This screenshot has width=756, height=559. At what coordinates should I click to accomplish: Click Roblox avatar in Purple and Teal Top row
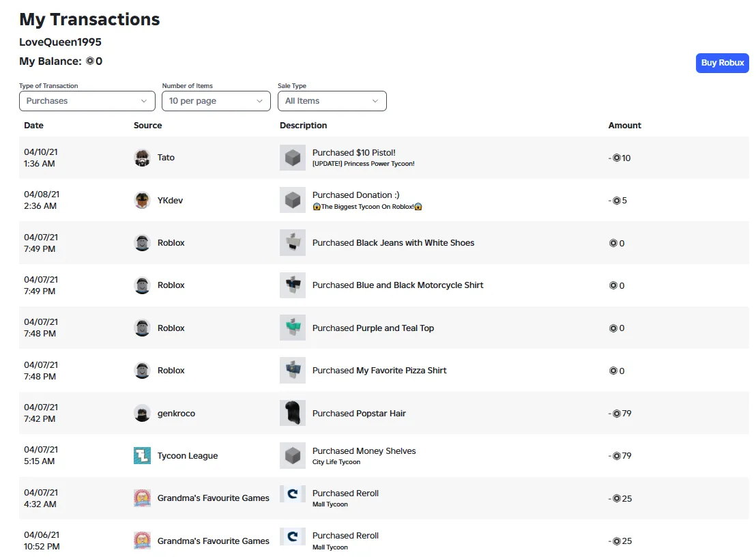142,328
